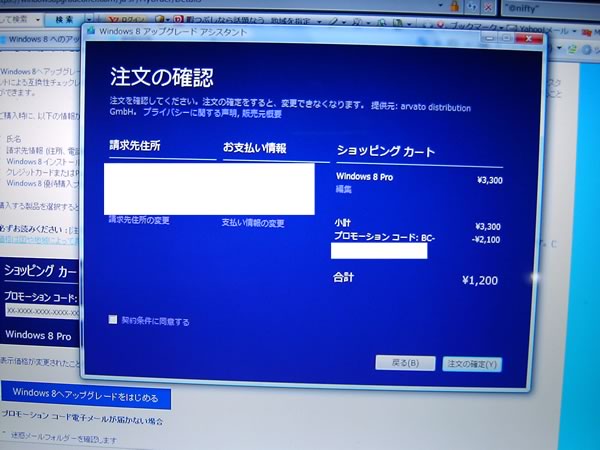The width and height of the screenshot is (600, 450).
Task: Click the 請求先住所 column heading
Action: click(135, 145)
